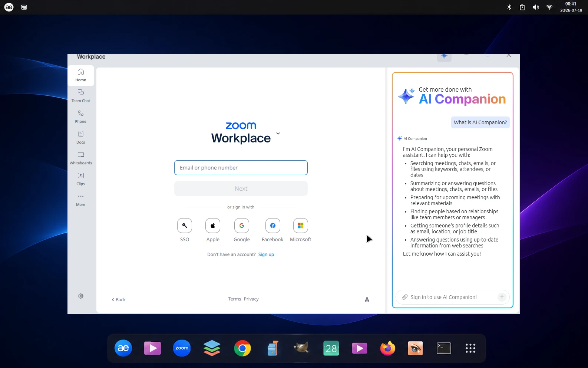Open Docs in Zoom sidebar
Screen dimensions: 588x368
pos(81,138)
